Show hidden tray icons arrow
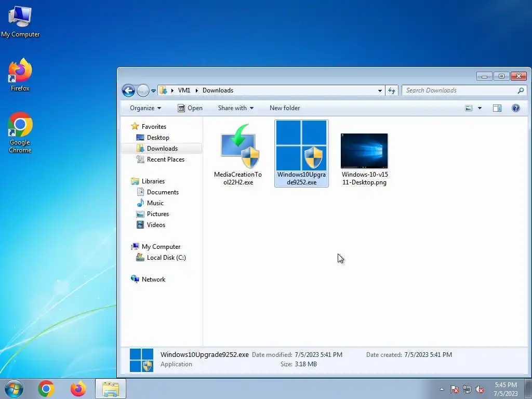 [442, 389]
